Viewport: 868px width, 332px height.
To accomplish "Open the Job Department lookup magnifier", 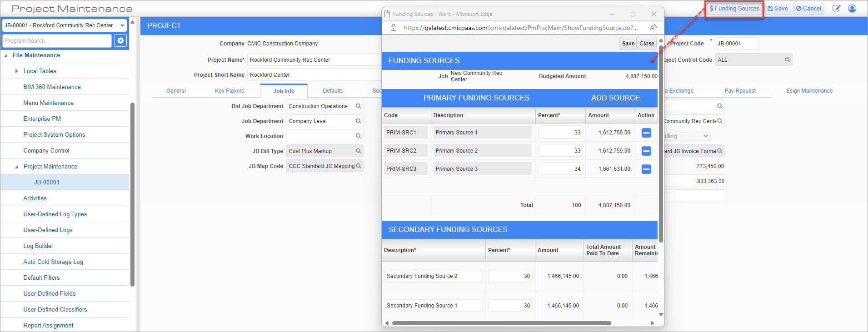I will pos(359,121).
